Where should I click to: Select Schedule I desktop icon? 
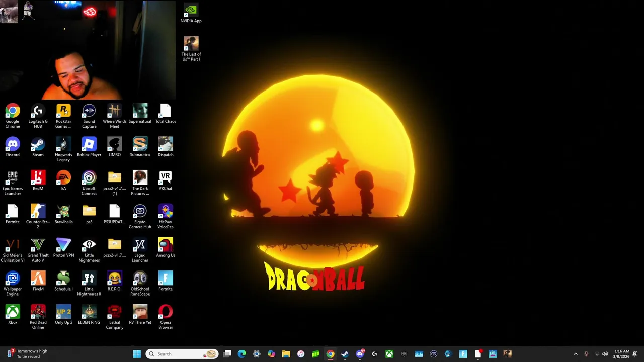63,282
